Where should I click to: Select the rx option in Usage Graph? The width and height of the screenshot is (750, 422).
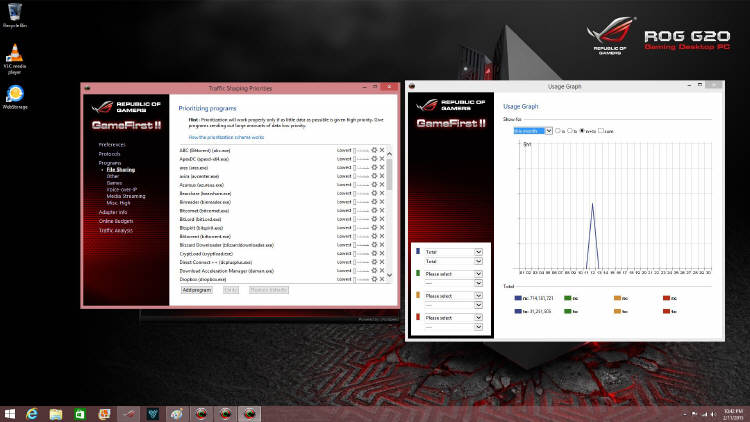click(558, 131)
